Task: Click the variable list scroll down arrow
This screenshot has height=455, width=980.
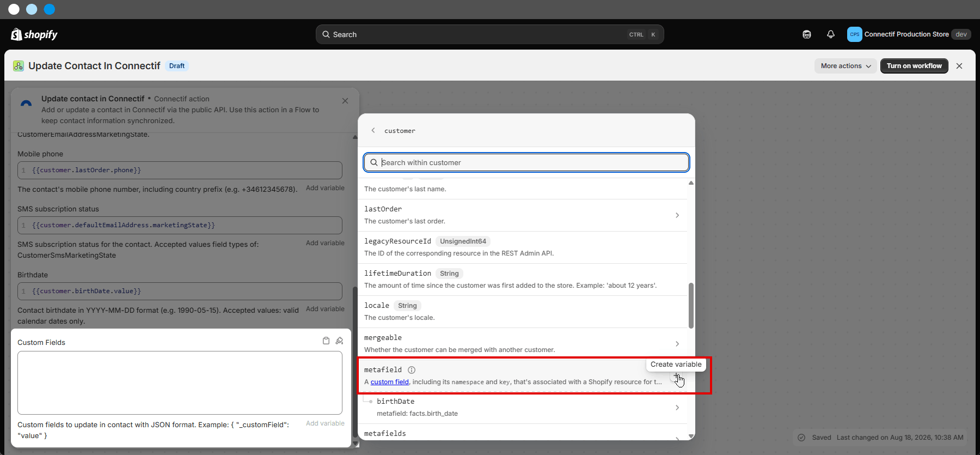Action: pyautogui.click(x=691, y=436)
